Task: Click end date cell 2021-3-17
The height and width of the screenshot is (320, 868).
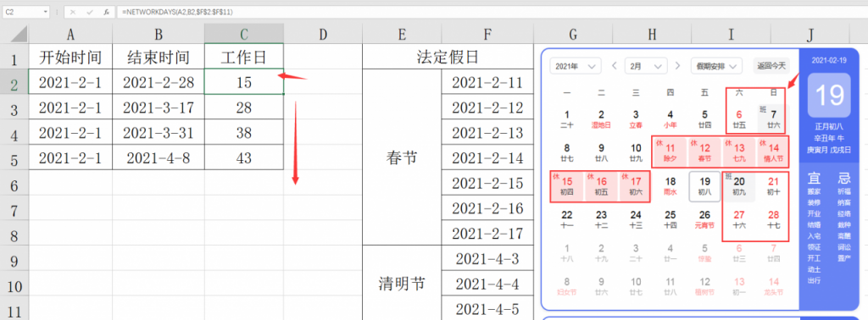Action: click(159, 108)
